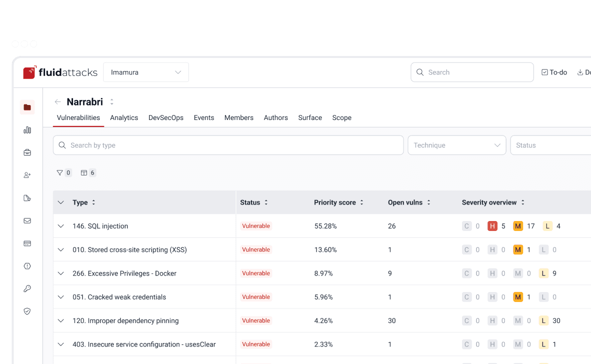Click the 55.28% priority score

pos(325,226)
